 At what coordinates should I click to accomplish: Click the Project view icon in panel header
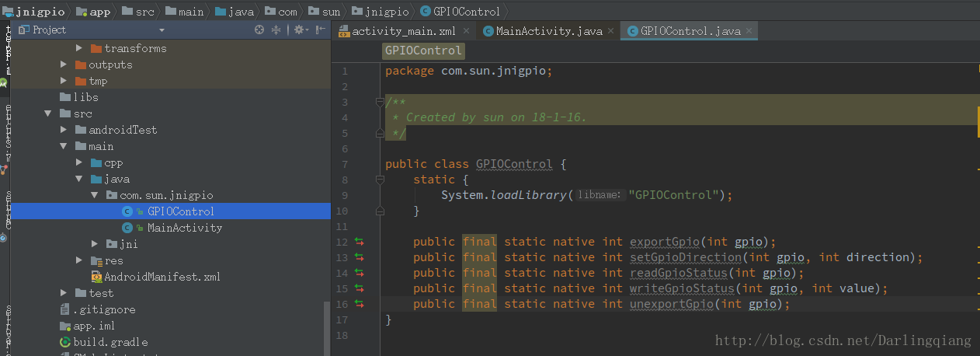pyautogui.click(x=23, y=30)
